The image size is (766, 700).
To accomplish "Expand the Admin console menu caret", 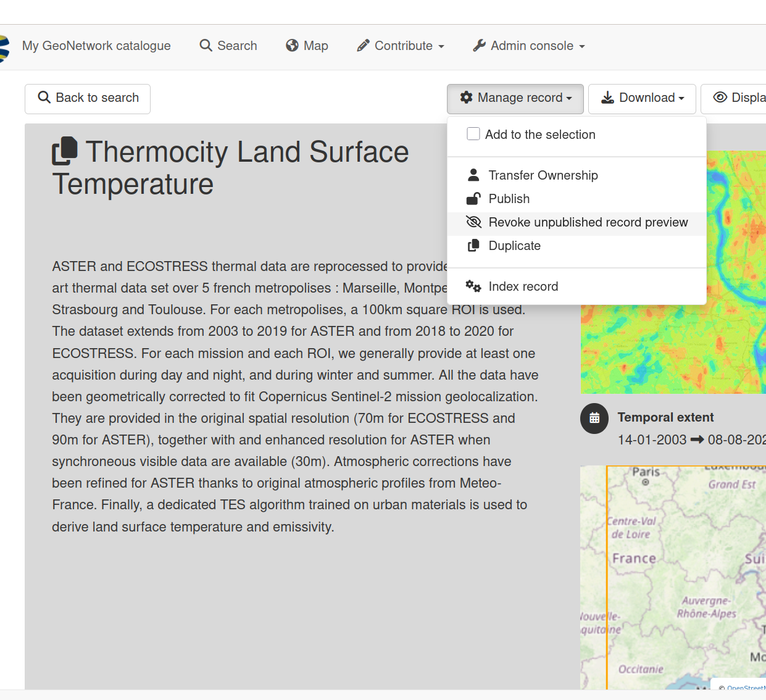I will (582, 46).
